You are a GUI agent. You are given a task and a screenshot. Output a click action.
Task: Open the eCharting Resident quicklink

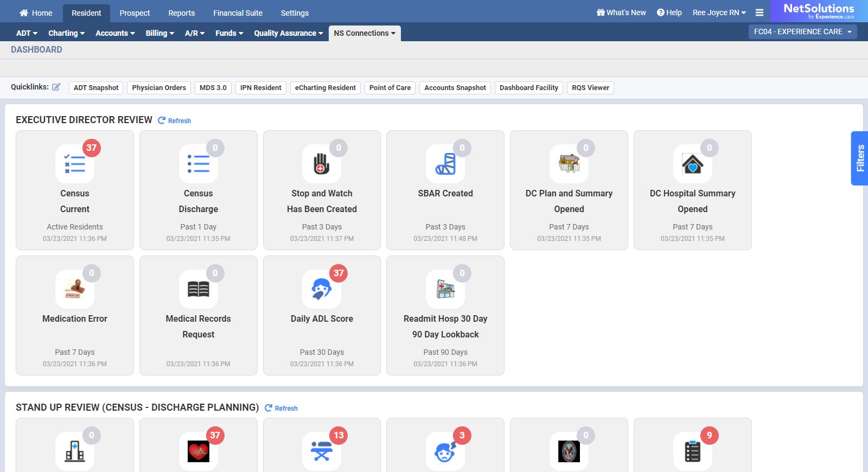(x=325, y=88)
